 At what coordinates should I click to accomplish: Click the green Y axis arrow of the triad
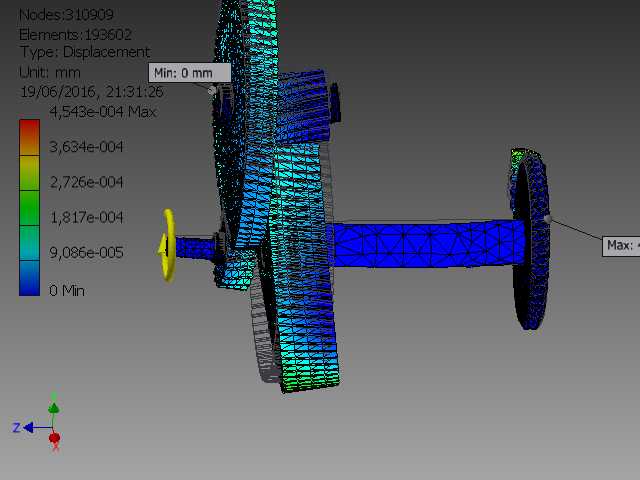tap(53, 406)
